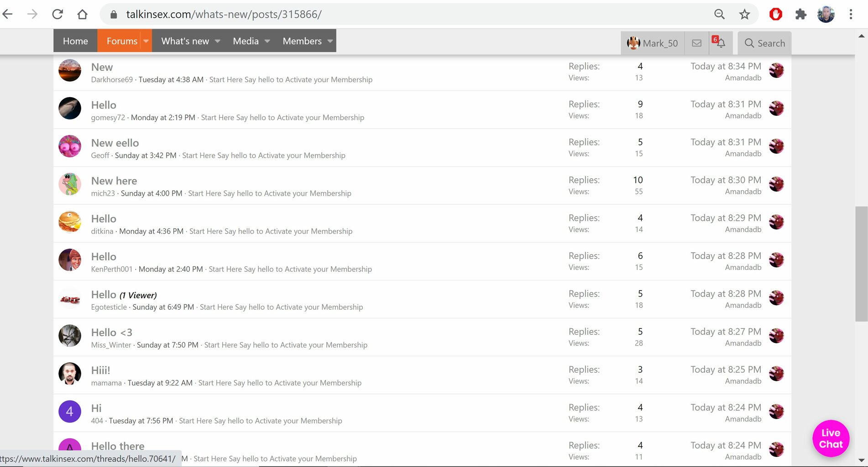Open the browser extensions puzzle icon
Screen dimensions: 868x467
[800, 14]
